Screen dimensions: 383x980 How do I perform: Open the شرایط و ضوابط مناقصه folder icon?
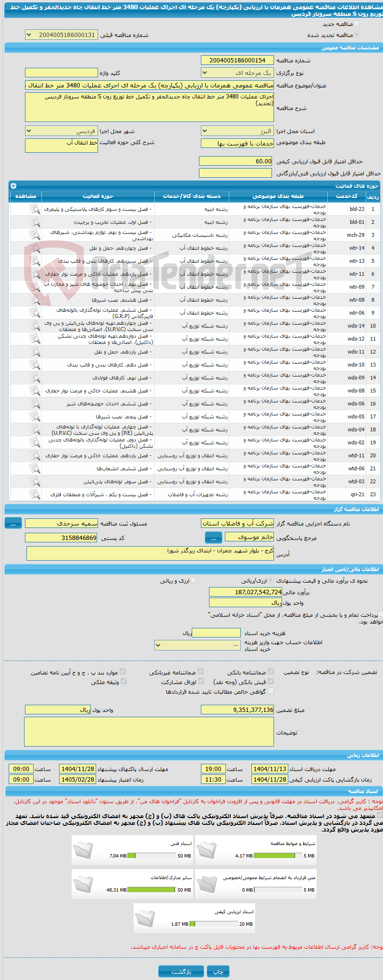coord(207,850)
